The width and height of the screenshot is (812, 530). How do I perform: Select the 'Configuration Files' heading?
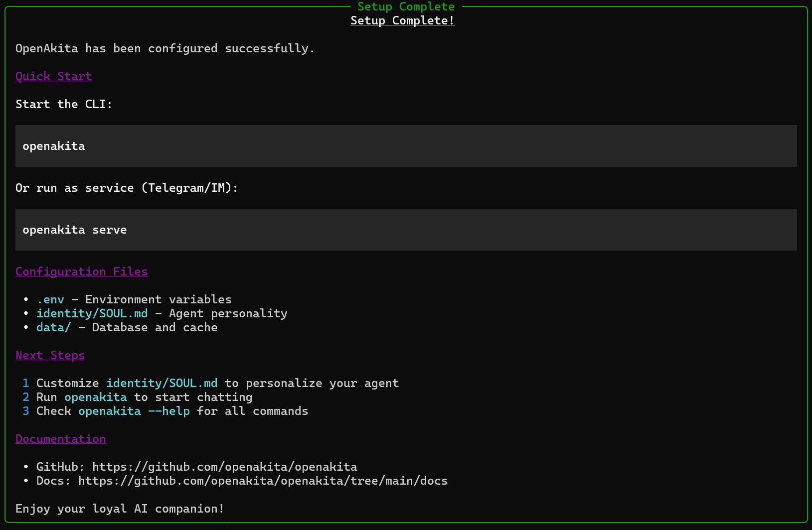tap(82, 272)
